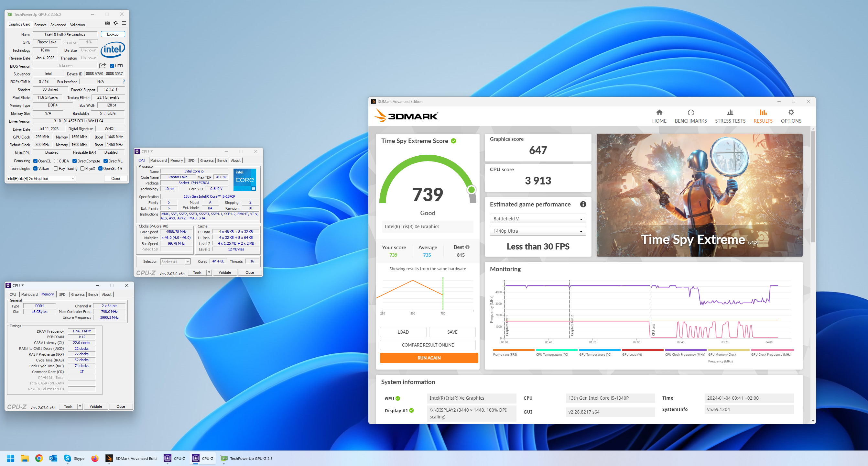
Task: Click RUN AGAIN button in 3DMark
Action: click(x=429, y=358)
